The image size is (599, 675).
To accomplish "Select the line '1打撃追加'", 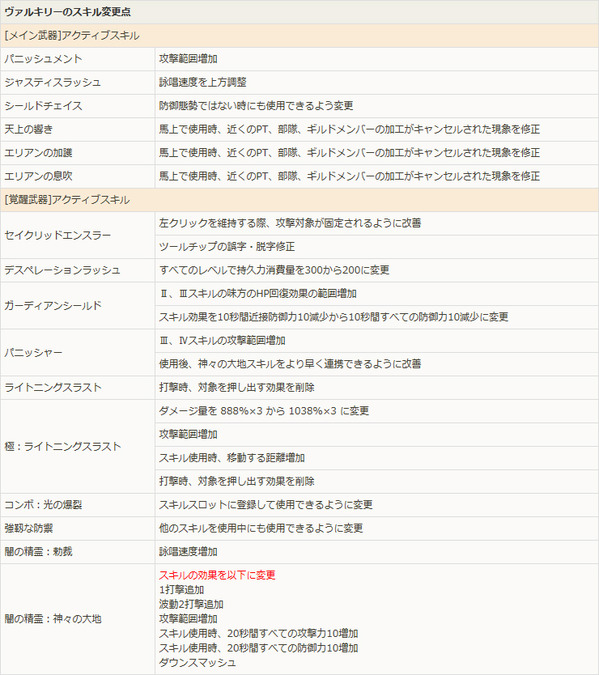I will (x=181, y=590).
